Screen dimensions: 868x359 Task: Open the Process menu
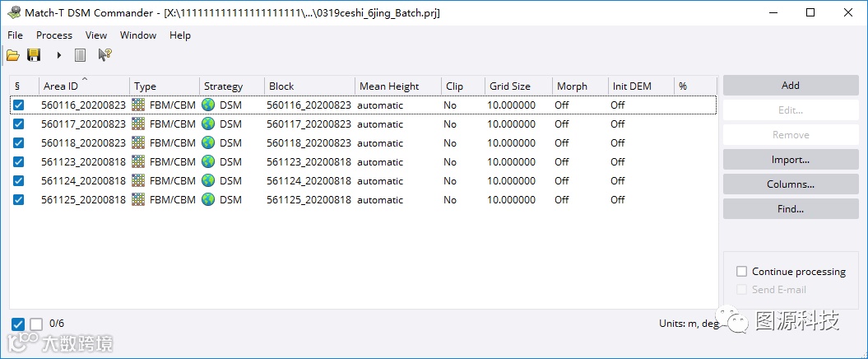pos(54,35)
